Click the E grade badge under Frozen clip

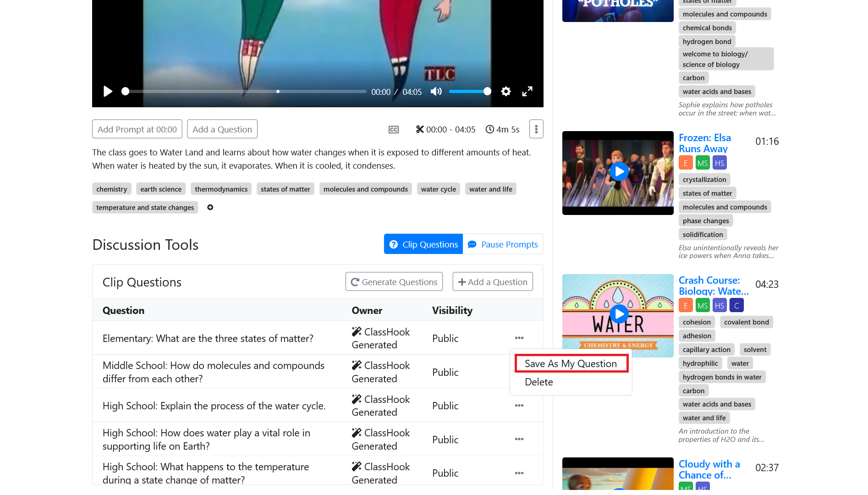(686, 163)
